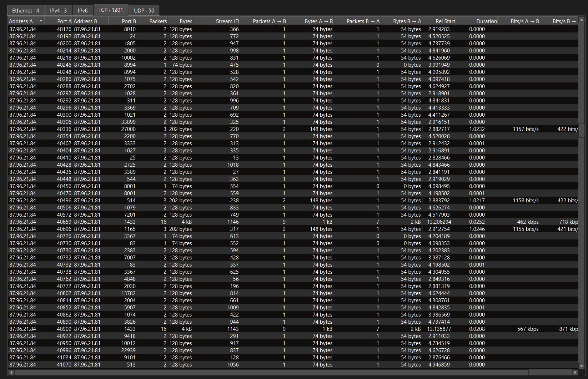Click the vertical scrollbar down arrow
The width and height of the screenshot is (588, 379).
click(x=582, y=366)
